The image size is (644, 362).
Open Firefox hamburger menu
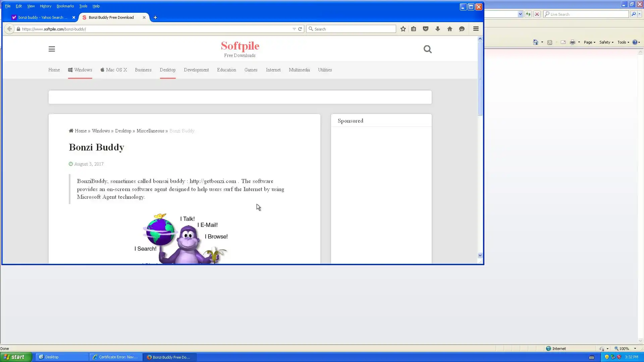[x=476, y=29]
